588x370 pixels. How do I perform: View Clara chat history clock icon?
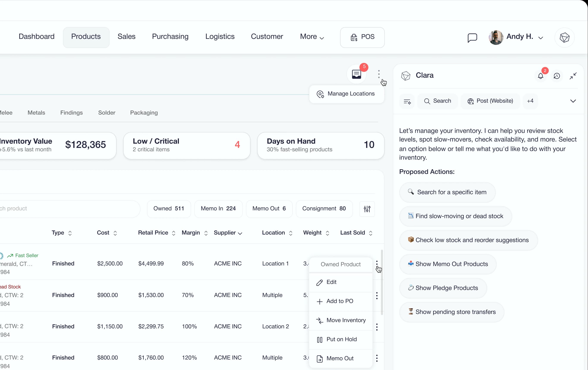(x=557, y=76)
